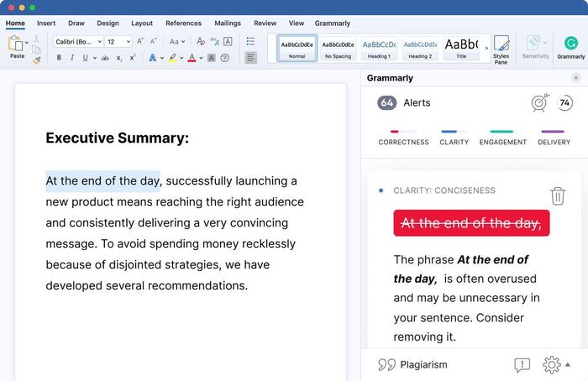Select the Format Painter brush

pos(36,60)
